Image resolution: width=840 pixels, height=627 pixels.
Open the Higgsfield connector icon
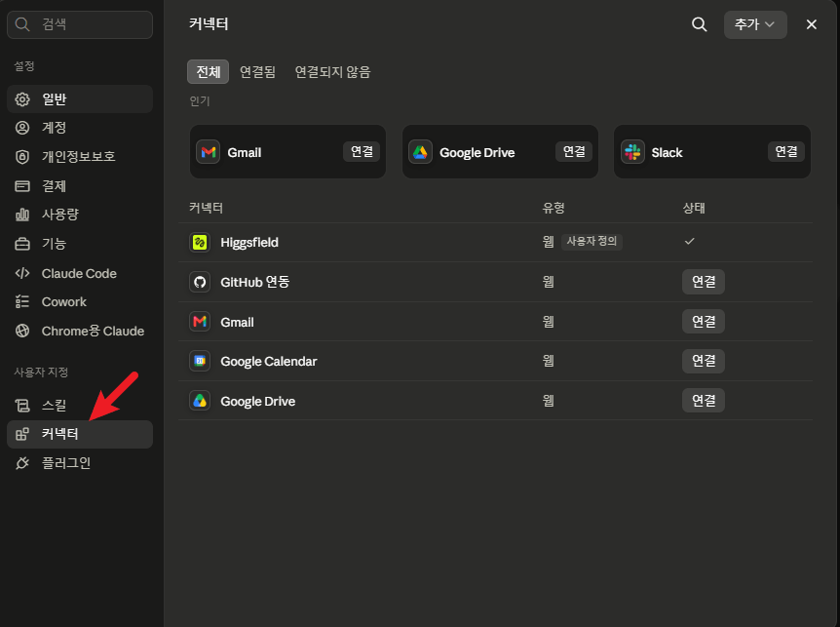(x=200, y=242)
